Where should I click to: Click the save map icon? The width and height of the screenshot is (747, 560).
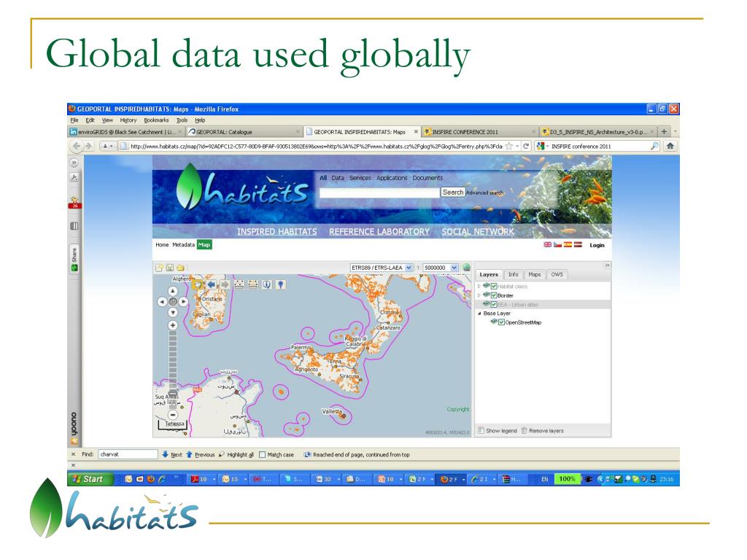pos(170,268)
